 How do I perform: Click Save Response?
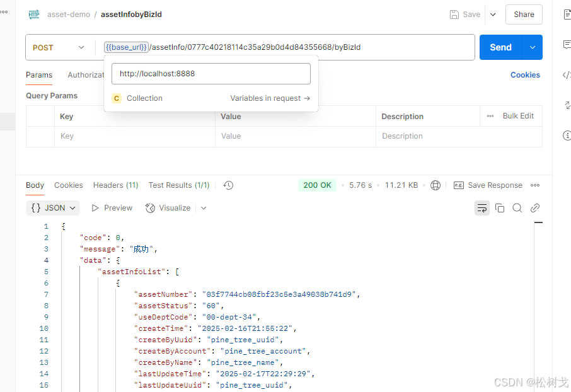point(488,185)
